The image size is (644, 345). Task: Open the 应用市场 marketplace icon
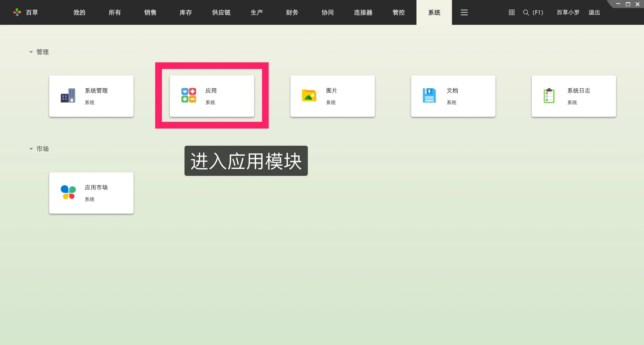point(68,192)
